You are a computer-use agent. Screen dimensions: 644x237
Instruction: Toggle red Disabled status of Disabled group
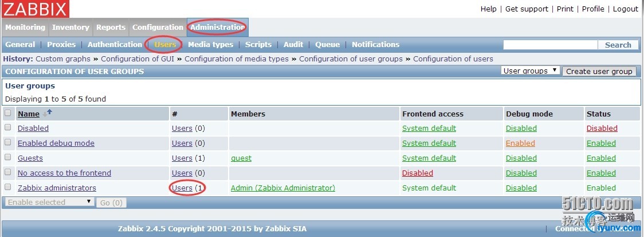click(602, 128)
